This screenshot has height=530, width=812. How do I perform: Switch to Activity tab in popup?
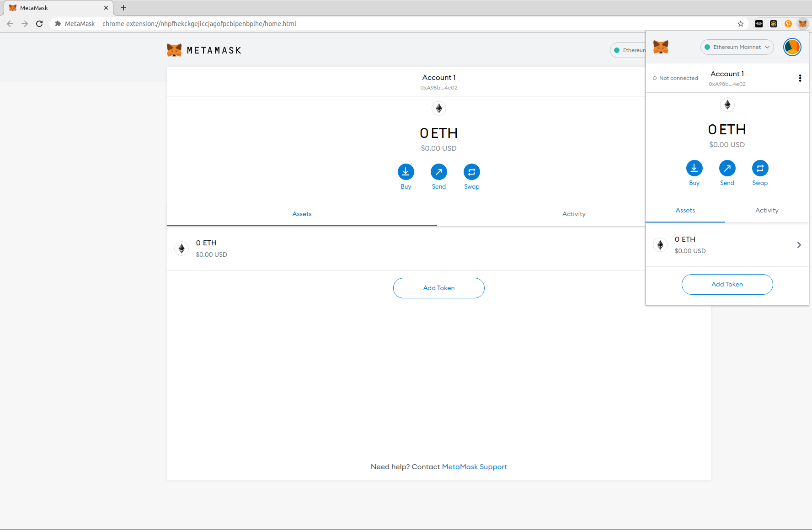click(767, 211)
